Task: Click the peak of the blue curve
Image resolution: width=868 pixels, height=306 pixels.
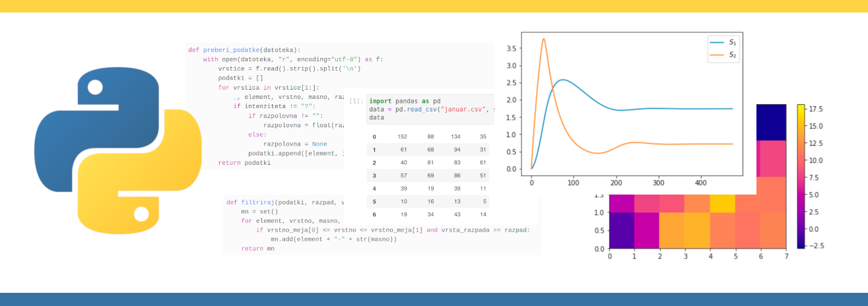Action: point(562,80)
